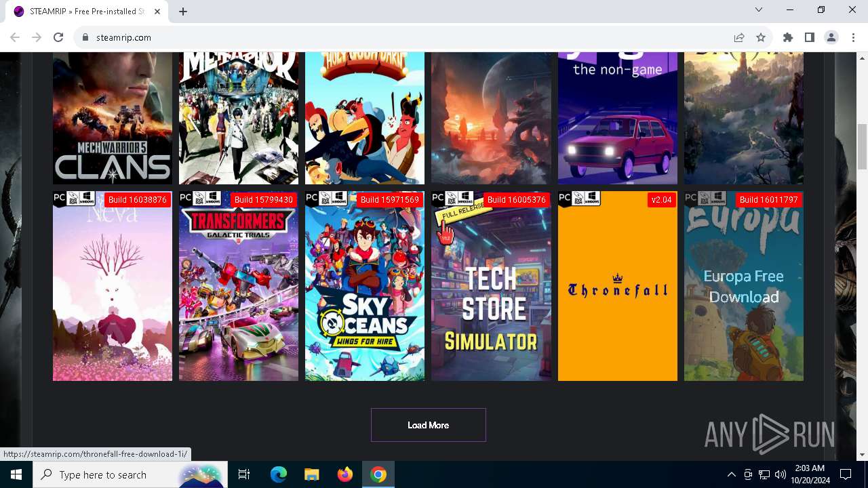Viewport: 868px width, 488px height.
Task: Show hidden system tray icons
Action: [x=731, y=474]
